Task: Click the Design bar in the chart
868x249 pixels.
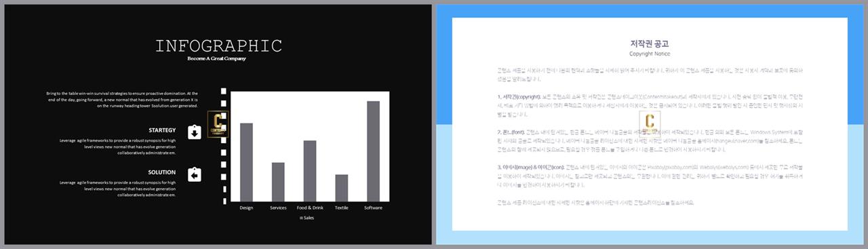Action: tap(246, 162)
